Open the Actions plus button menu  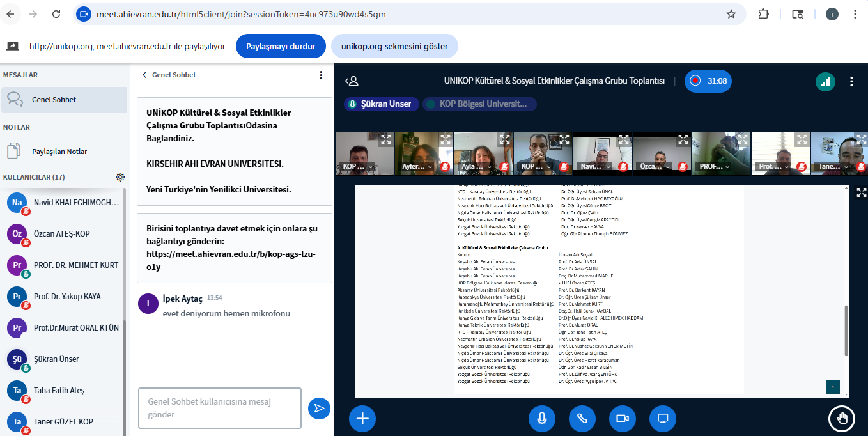click(362, 418)
